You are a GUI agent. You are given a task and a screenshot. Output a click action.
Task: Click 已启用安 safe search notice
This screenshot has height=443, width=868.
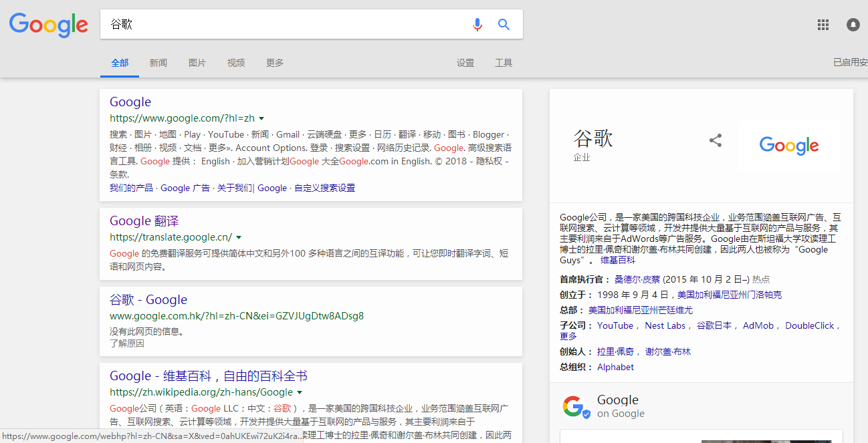tap(850, 63)
